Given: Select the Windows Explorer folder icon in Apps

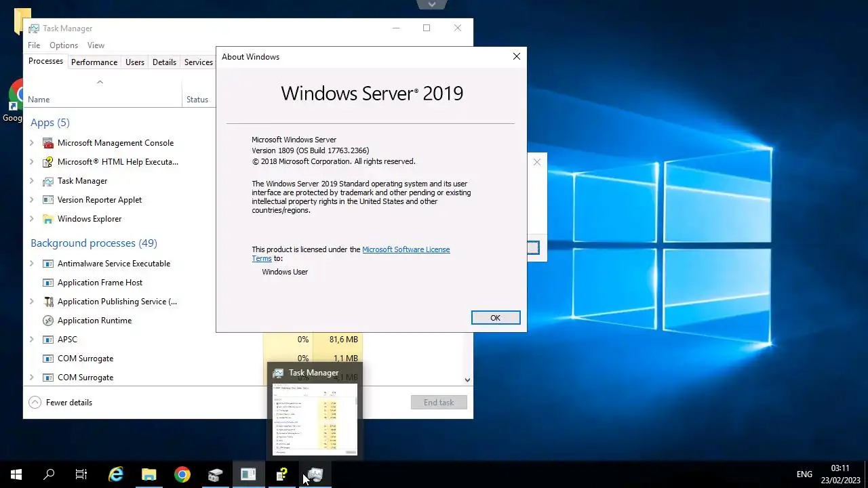Looking at the screenshot, I should (48, 219).
